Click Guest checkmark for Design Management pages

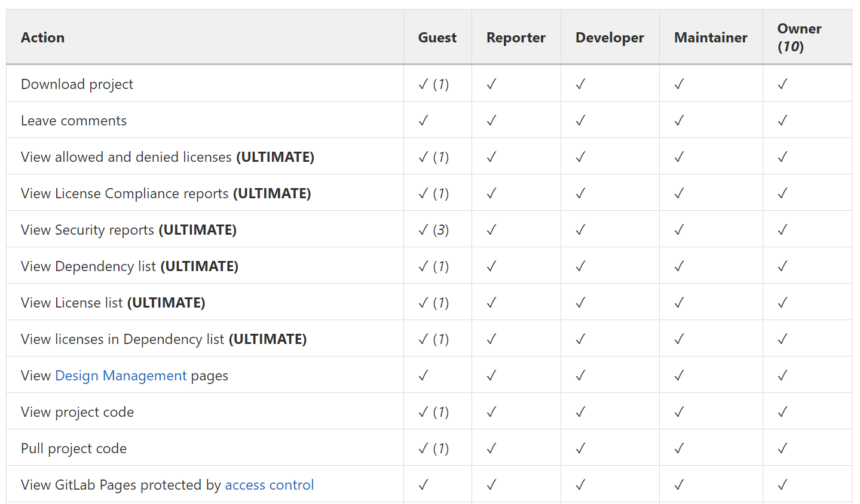423,376
